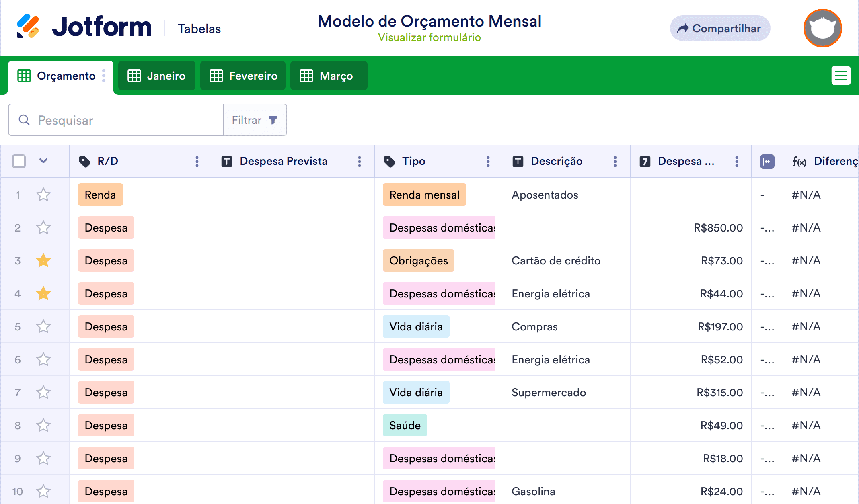This screenshot has height=504, width=859.
Task: Click the text icon in Descrição column header
Action: (518, 161)
